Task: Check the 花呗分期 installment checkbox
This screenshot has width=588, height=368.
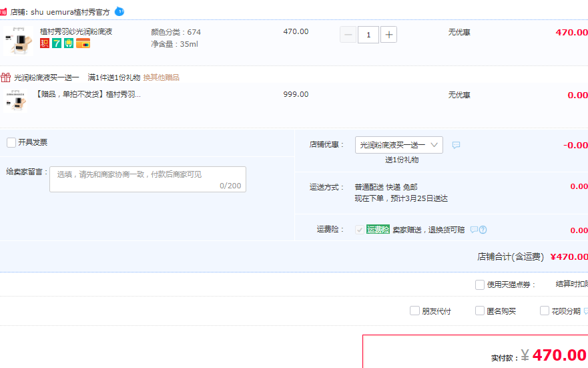Action: click(x=545, y=311)
